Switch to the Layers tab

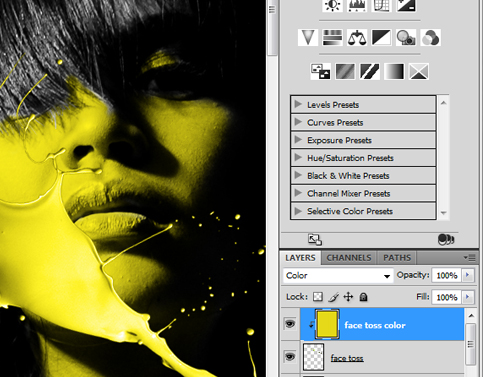point(300,258)
